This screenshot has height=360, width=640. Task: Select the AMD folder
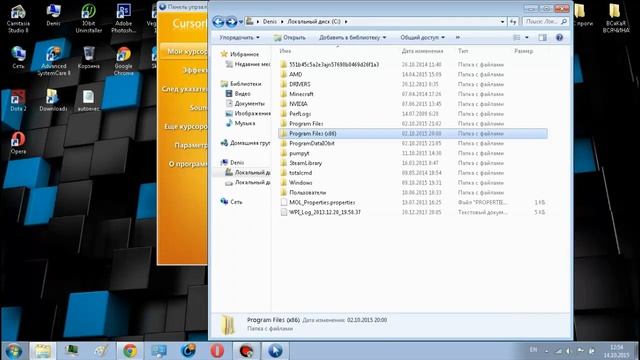pos(413,74)
